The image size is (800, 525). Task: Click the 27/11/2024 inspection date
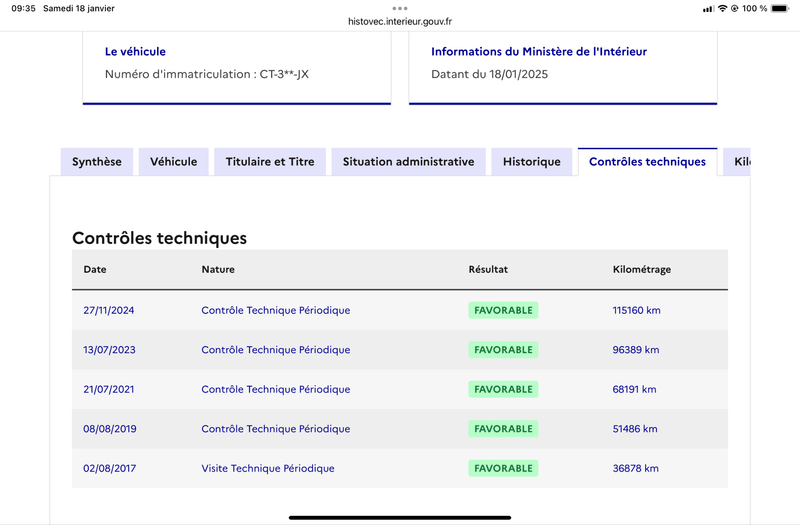point(109,310)
